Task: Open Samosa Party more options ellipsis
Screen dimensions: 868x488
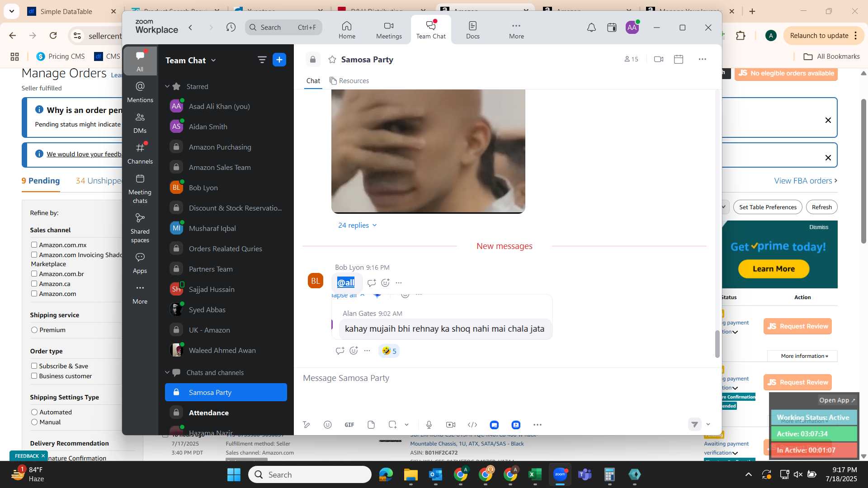Action: point(702,59)
